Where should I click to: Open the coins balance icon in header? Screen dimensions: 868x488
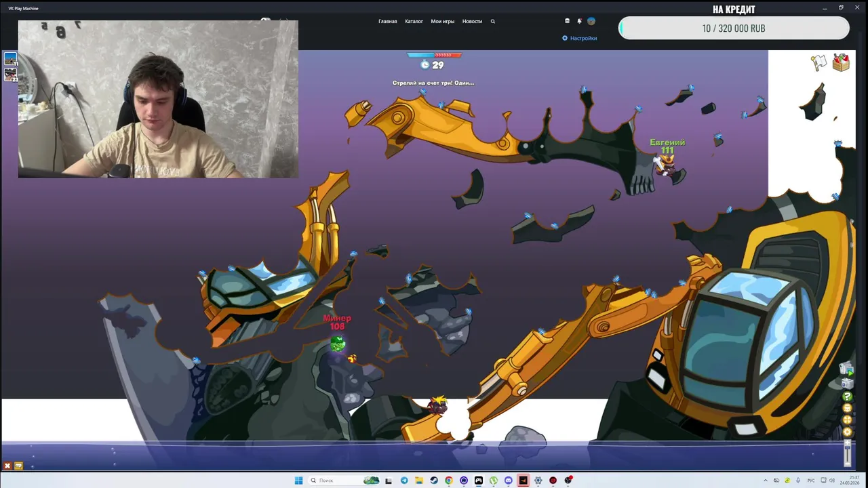[568, 21]
